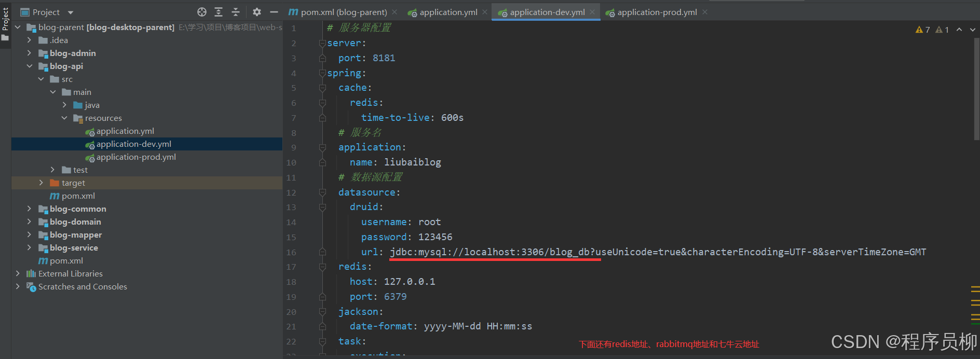Click the Expand All icon in Project panel
Screen dimensions: 980x359
point(219,12)
